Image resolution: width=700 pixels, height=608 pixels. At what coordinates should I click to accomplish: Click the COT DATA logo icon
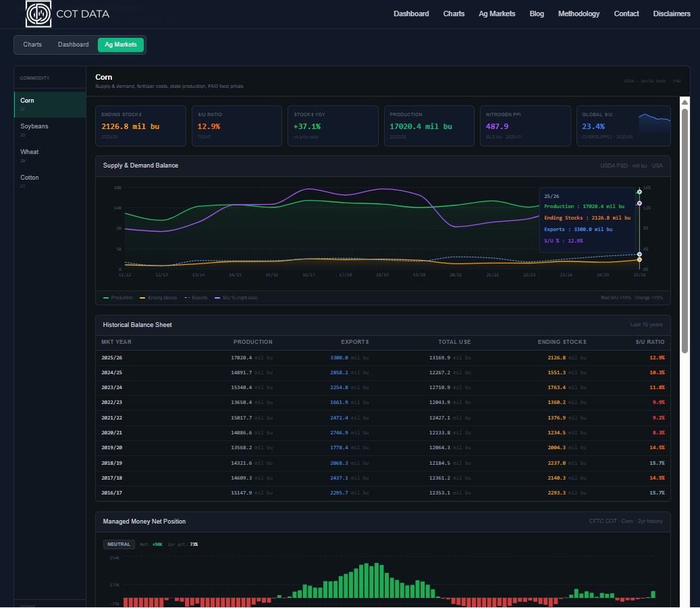[38, 14]
